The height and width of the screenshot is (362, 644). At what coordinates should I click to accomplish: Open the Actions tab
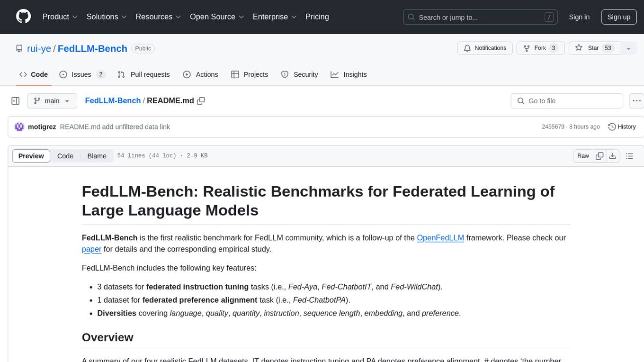pyautogui.click(x=200, y=74)
